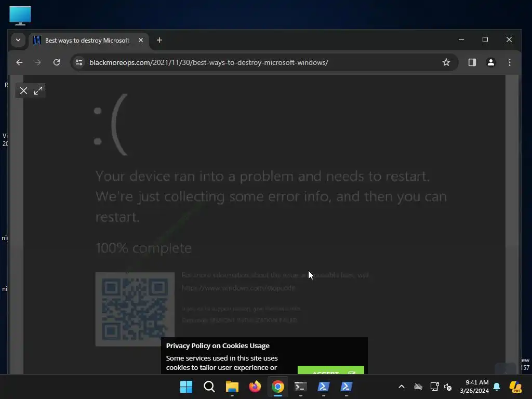Open File Explorer from the taskbar
Screen dimensions: 532x399
point(232,387)
